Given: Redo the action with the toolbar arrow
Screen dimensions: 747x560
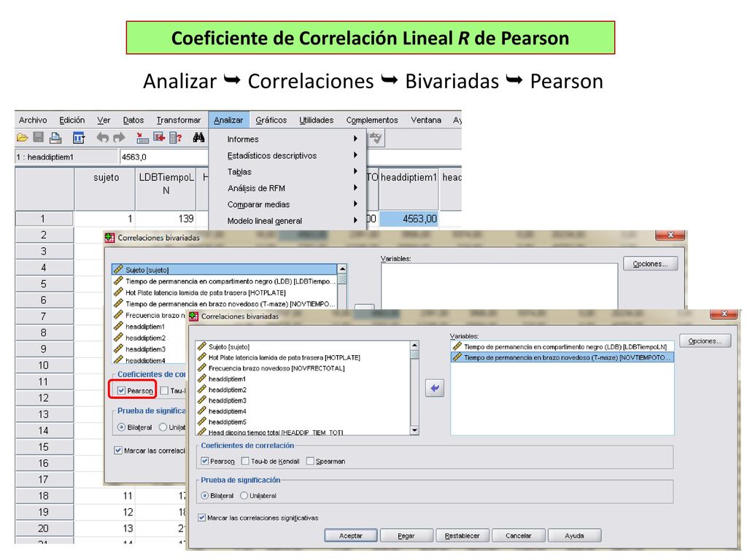Looking at the screenshot, I should coord(119,138).
